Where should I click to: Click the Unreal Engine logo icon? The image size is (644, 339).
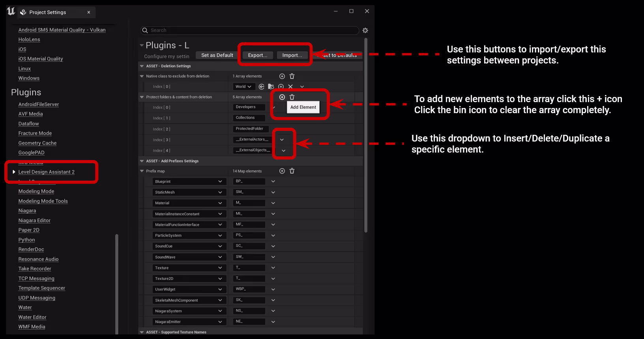tap(11, 11)
